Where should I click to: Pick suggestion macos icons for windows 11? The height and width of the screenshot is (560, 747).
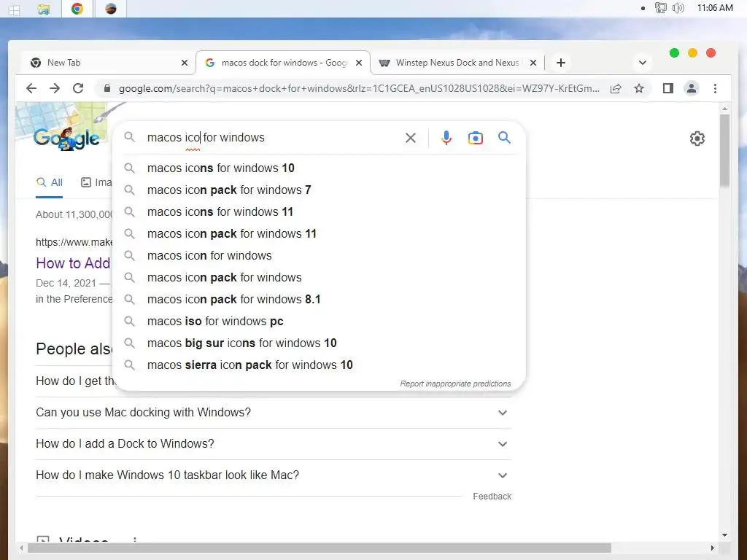pos(320,212)
